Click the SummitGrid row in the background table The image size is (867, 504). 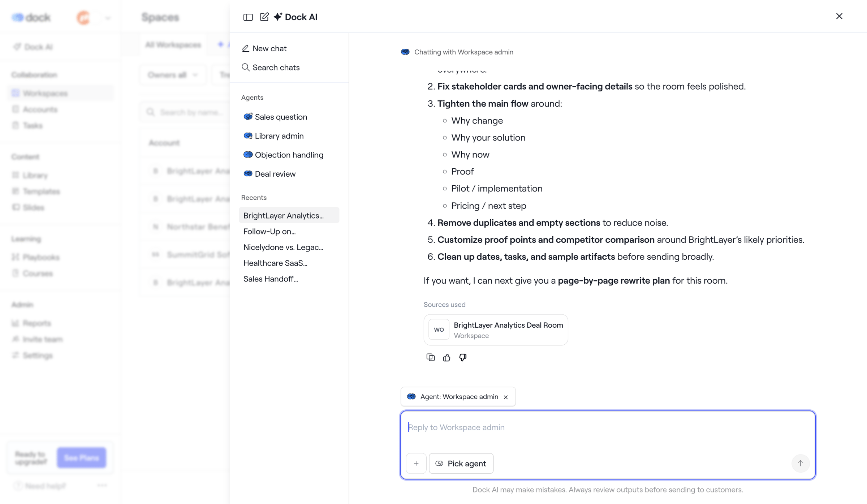click(185, 255)
